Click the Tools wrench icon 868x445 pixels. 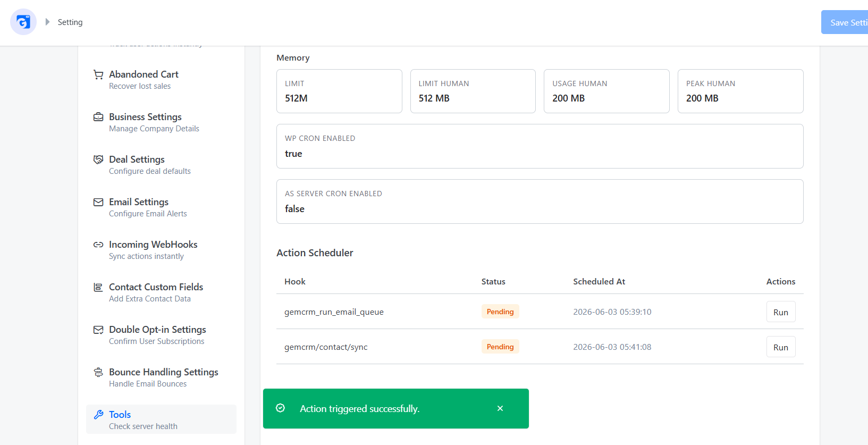[98, 415]
